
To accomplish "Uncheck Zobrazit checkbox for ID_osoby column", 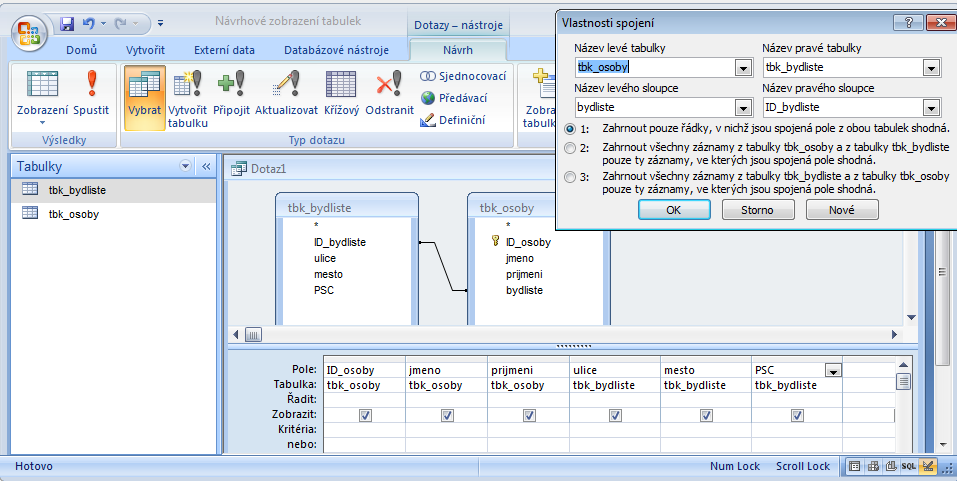I will (x=364, y=414).
